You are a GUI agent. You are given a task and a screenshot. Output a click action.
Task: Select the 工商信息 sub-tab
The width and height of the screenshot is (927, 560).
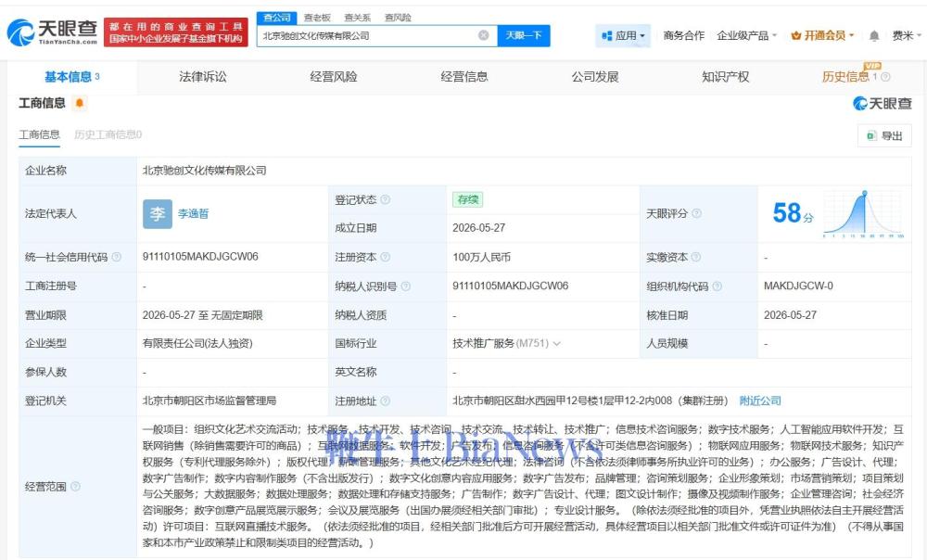coord(39,134)
